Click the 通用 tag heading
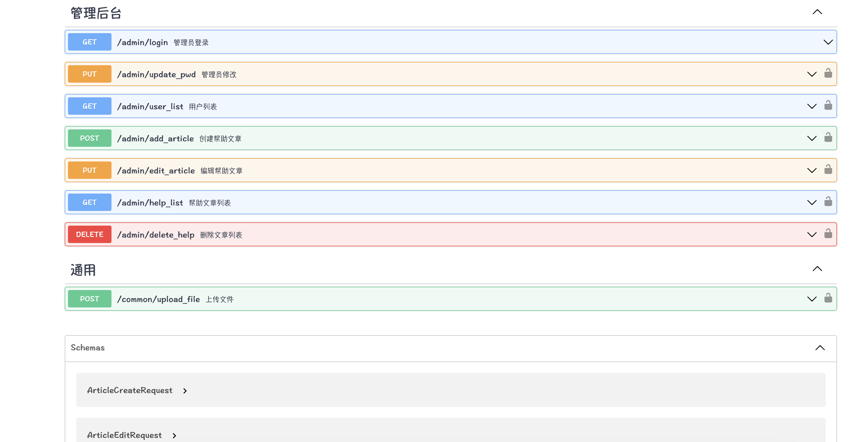Viewport: 868px width, 442px height. pyautogui.click(x=83, y=270)
